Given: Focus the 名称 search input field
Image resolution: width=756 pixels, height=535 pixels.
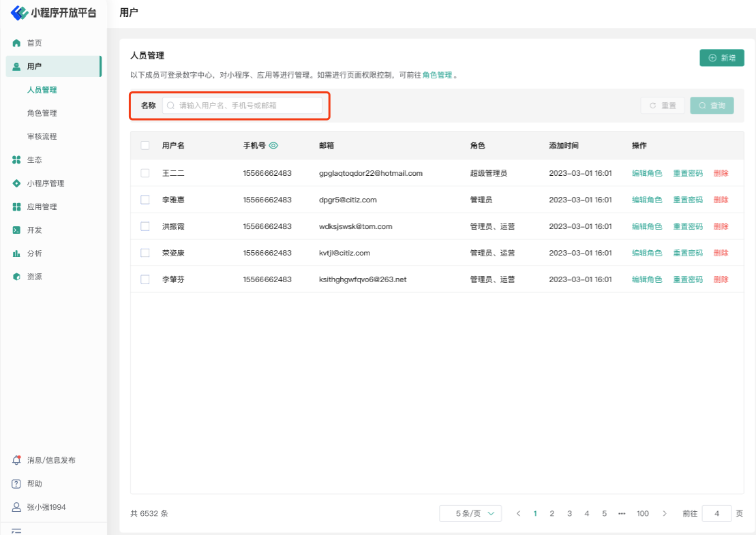Looking at the screenshot, I should (242, 106).
